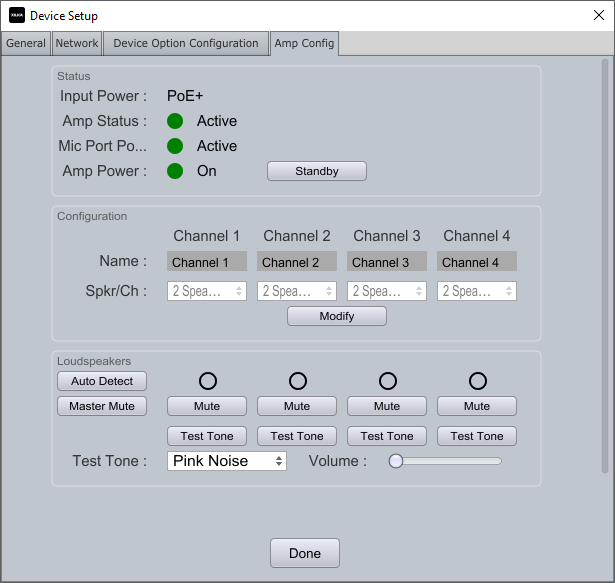
Task: Open the Test Tone type dropdown
Action: click(x=226, y=461)
